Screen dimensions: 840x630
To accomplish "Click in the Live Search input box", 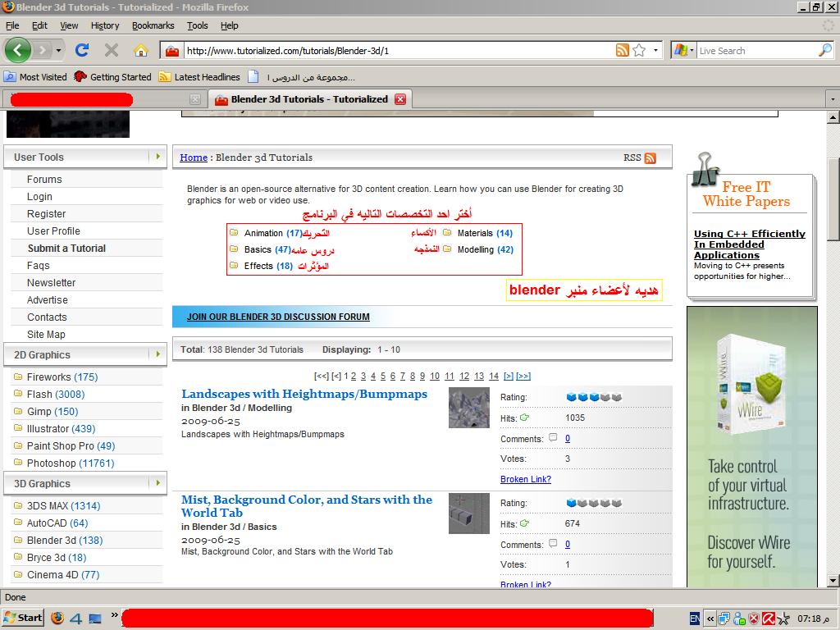I will [757, 50].
